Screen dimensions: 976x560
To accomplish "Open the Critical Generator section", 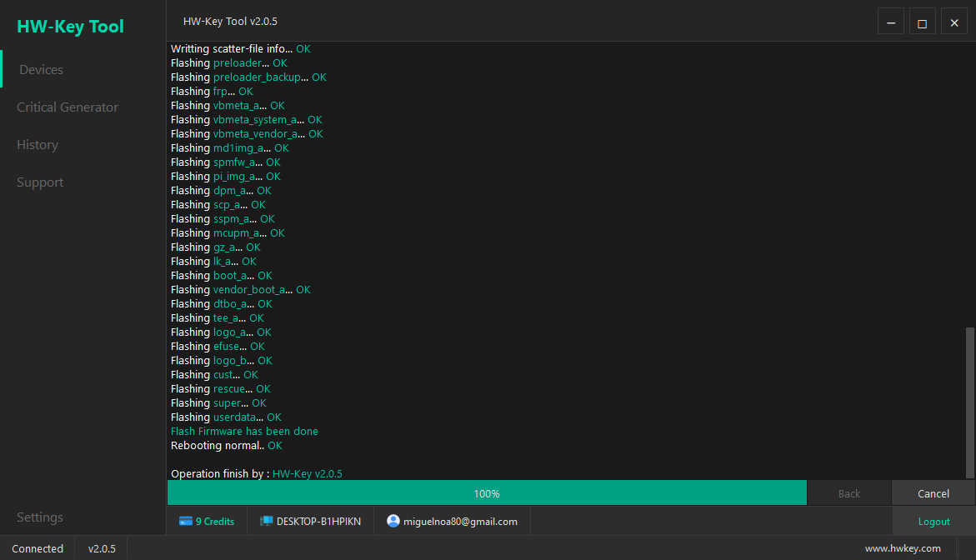I will click(x=67, y=107).
